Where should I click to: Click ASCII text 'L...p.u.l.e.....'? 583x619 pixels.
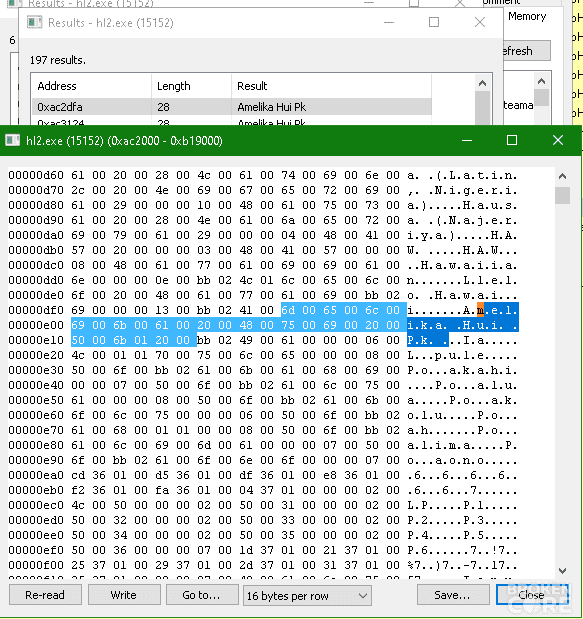(463, 355)
